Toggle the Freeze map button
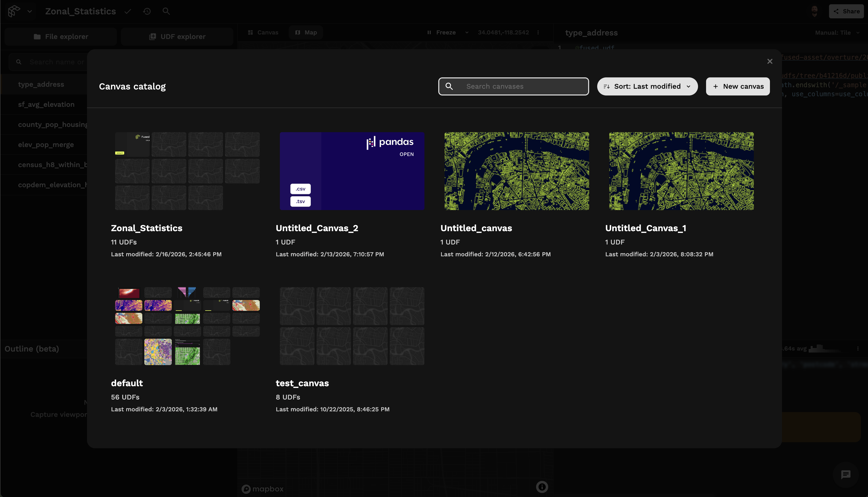Viewport: 868px width, 497px height. (x=441, y=32)
